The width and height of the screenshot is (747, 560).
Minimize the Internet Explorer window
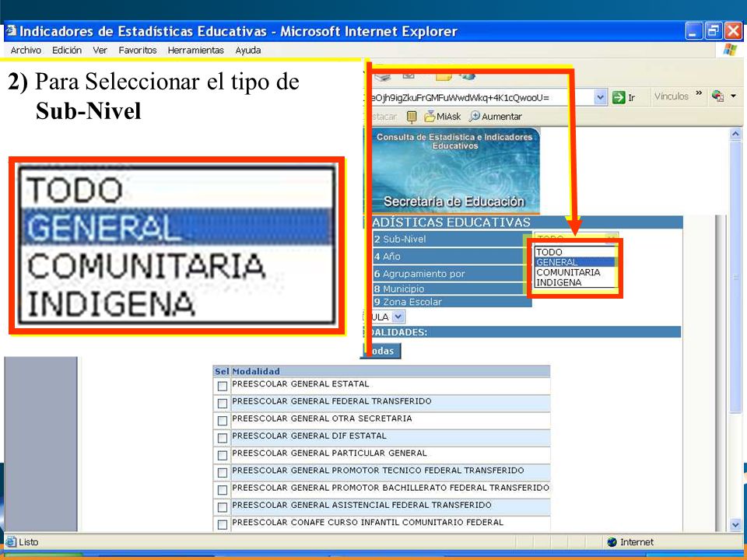tap(693, 31)
